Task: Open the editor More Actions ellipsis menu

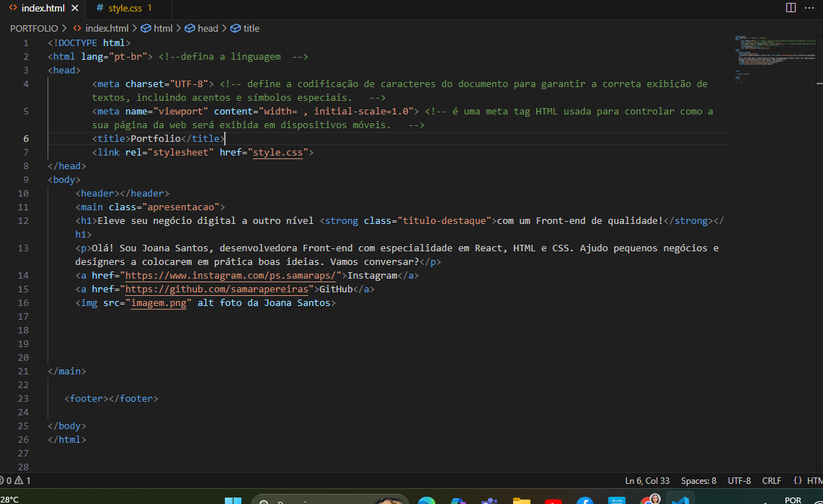Action: point(809,8)
